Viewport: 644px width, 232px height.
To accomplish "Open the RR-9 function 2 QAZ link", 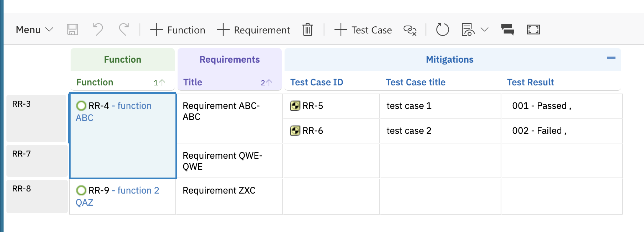I will tap(135, 191).
